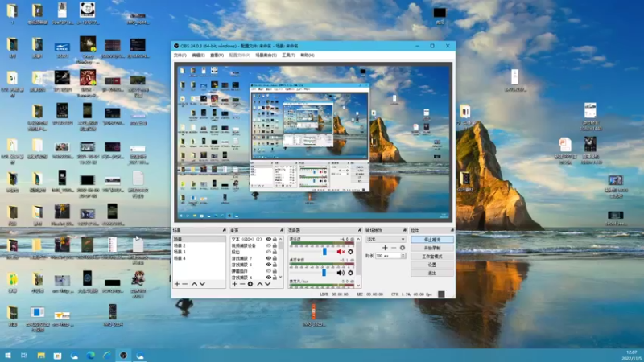The width and height of the screenshot is (644, 362).
Task: Open the 查看(V) menu
Action: (x=217, y=55)
